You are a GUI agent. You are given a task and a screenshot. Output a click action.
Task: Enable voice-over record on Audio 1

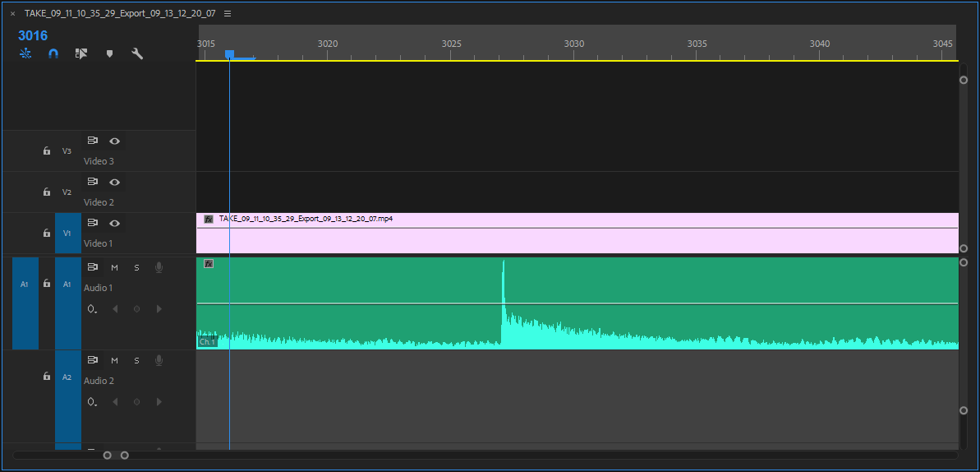pos(159,267)
